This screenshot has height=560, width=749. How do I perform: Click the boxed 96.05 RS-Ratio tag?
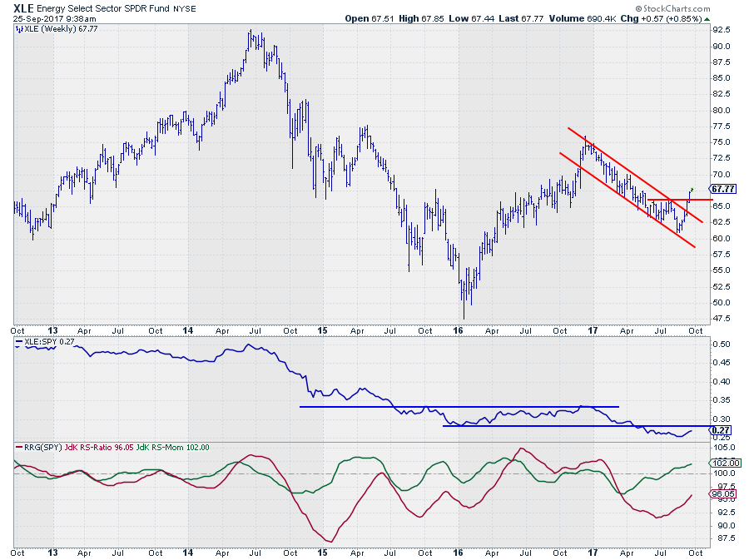tap(723, 494)
